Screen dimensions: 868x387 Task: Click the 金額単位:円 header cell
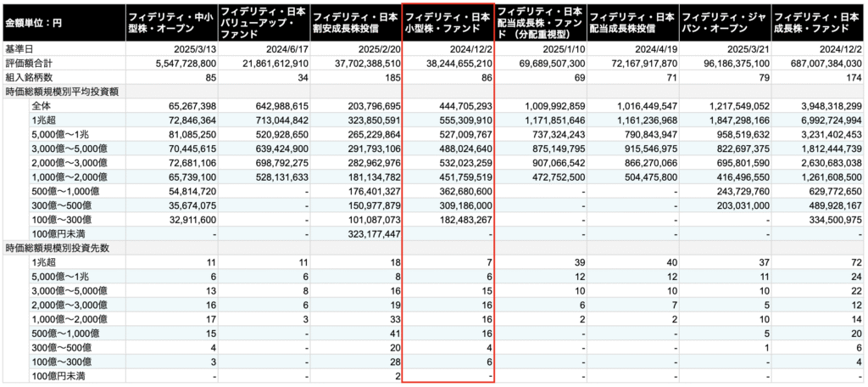click(x=63, y=23)
